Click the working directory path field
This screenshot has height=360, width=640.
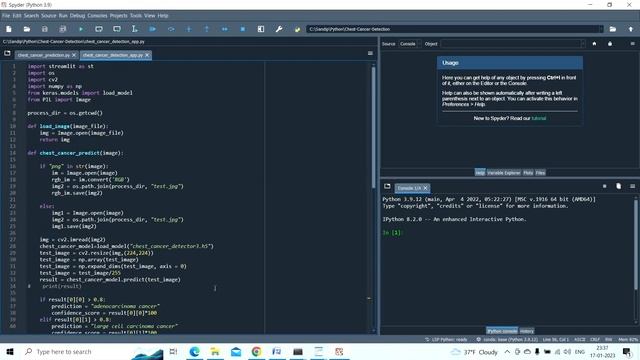tap(452, 29)
